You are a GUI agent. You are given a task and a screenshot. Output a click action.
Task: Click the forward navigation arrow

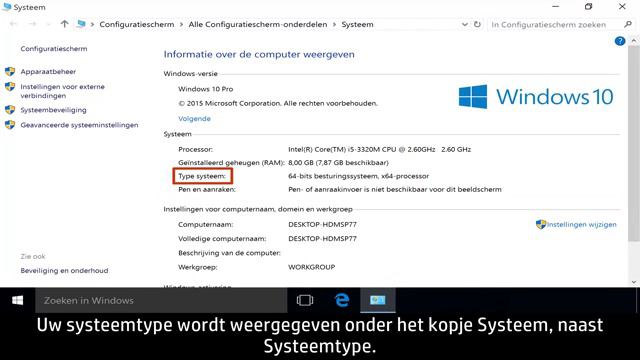(32, 24)
